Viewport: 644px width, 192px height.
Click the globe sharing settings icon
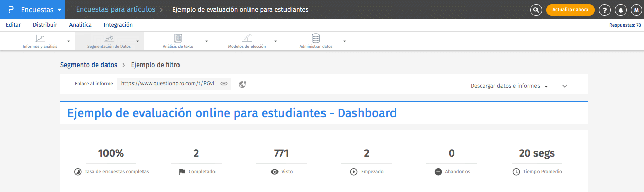click(x=243, y=84)
